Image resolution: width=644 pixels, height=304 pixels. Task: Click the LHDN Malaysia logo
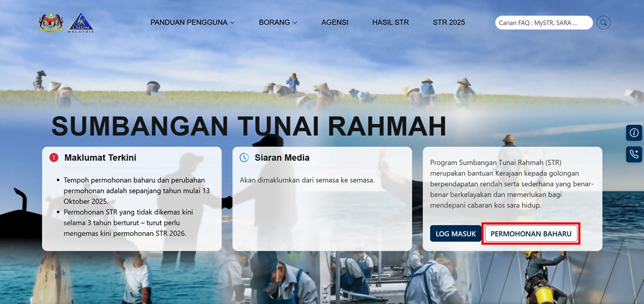(x=81, y=23)
